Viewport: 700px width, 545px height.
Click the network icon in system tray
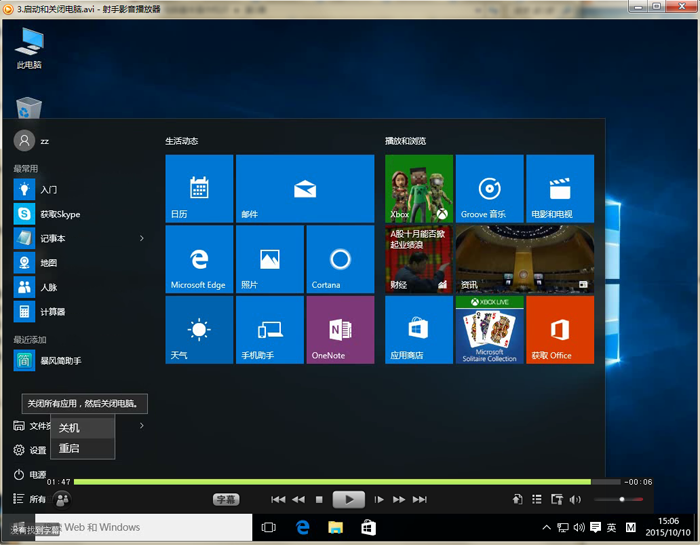[x=562, y=528]
